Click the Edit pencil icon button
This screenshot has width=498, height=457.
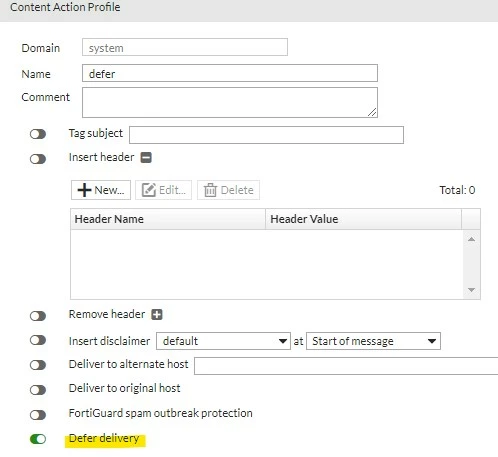163,190
